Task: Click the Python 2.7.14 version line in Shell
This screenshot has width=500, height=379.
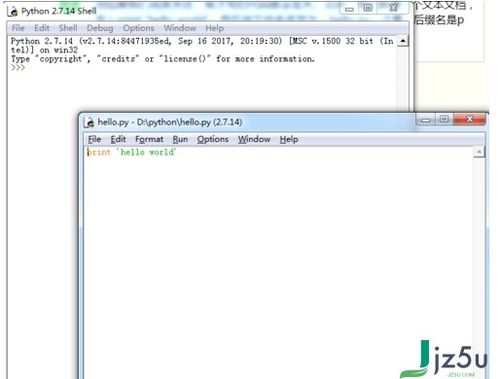Action: click(202, 41)
